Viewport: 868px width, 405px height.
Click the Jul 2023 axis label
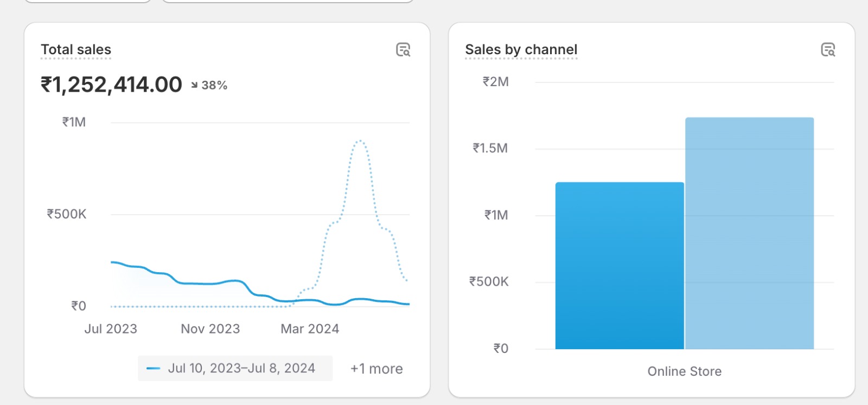tap(111, 329)
